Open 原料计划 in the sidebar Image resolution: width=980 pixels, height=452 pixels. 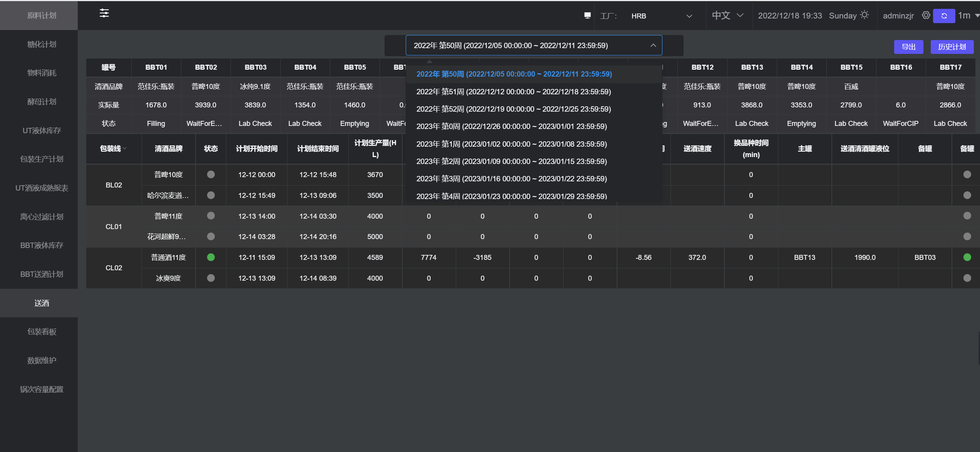pyautogui.click(x=39, y=15)
